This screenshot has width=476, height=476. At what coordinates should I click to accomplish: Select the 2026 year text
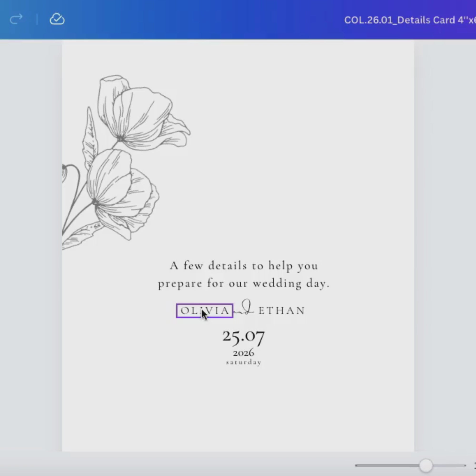click(244, 353)
